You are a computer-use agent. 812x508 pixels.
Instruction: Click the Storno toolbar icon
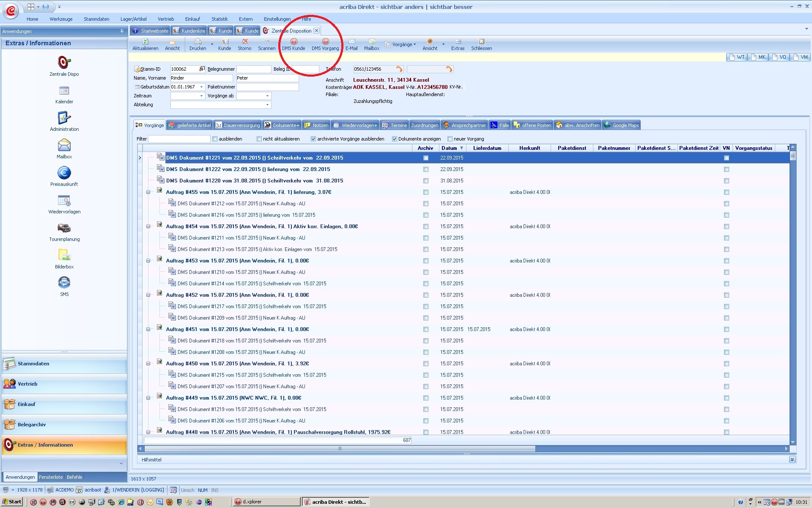point(244,44)
